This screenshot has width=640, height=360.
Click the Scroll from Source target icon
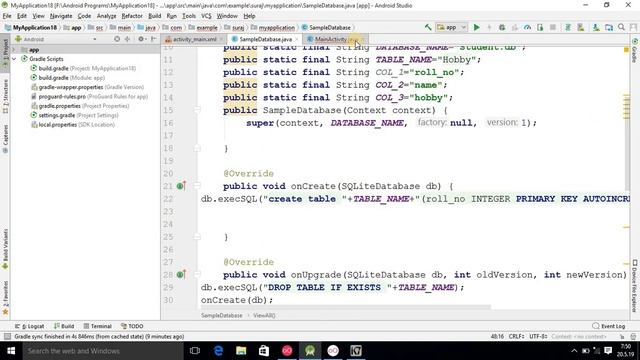tap(117, 39)
